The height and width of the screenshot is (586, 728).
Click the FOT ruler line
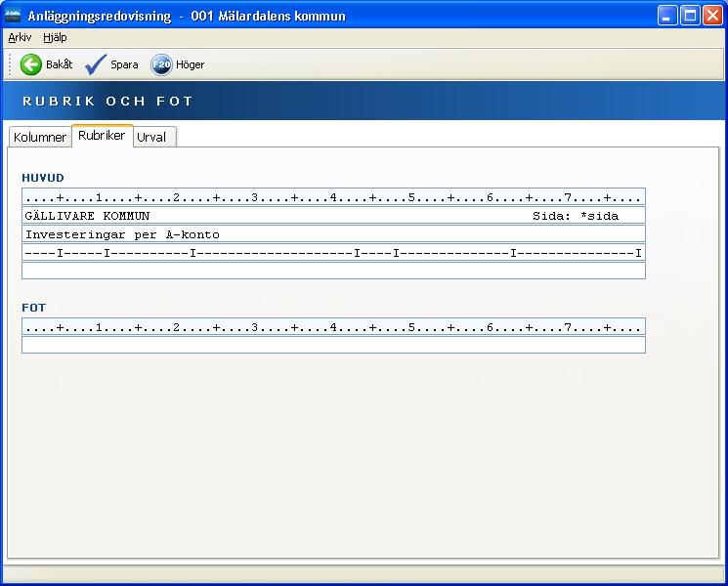click(333, 326)
